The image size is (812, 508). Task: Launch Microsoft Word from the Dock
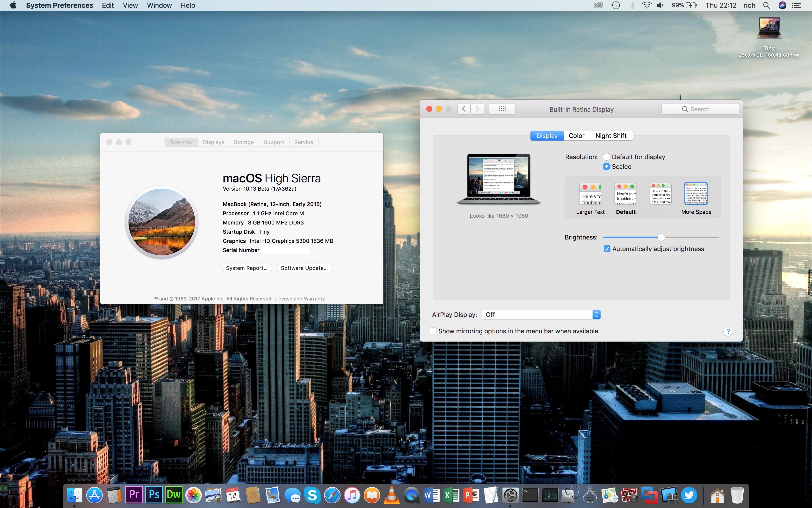pyautogui.click(x=432, y=495)
